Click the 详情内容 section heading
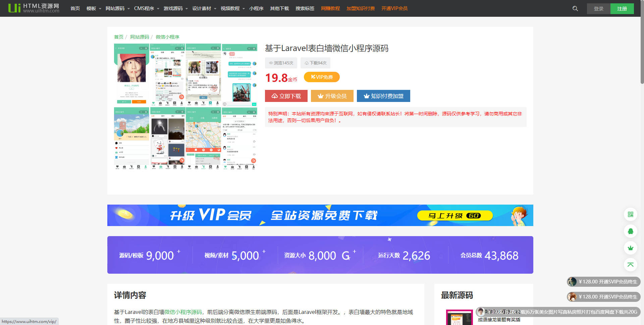Image resolution: width=644 pixels, height=325 pixels. [x=130, y=295]
